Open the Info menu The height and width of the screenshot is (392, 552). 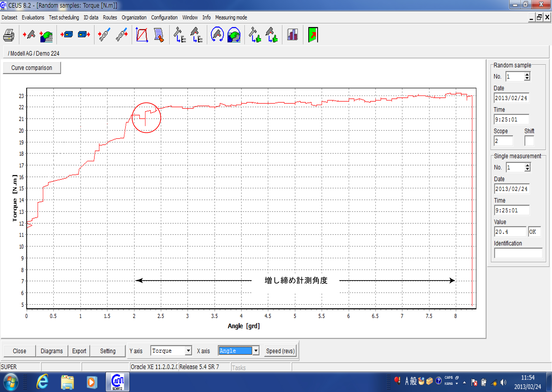206,17
